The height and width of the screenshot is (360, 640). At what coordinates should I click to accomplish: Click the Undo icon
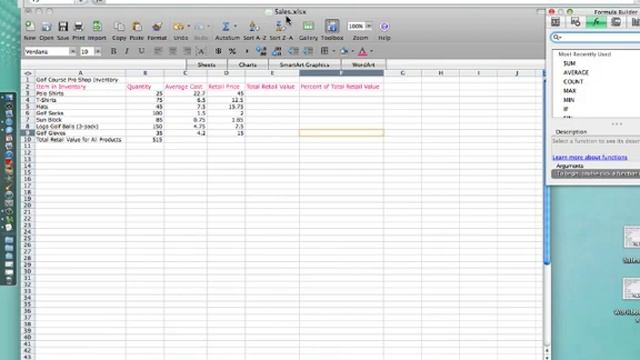coord(178,27)
